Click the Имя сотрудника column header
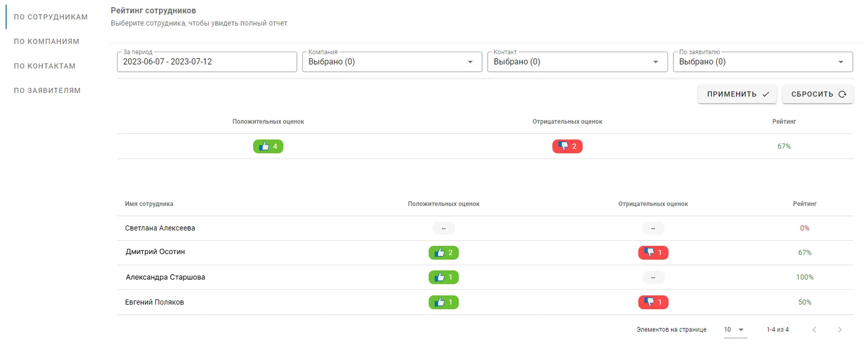Screen dimensions: 868x346 tap(149, 204)
